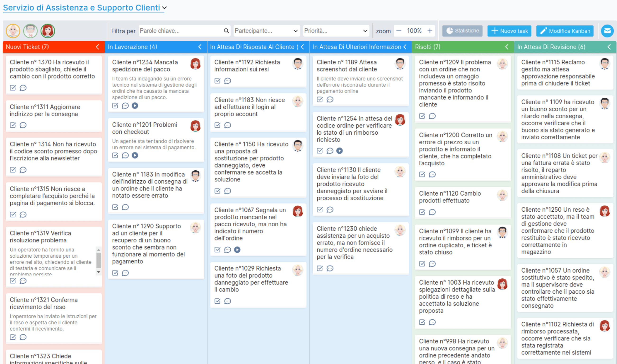Toggle checklist on Cliente n°1234 card
Image resolution: width=617 pixels, height=364 pixels.
coord(115,106)
